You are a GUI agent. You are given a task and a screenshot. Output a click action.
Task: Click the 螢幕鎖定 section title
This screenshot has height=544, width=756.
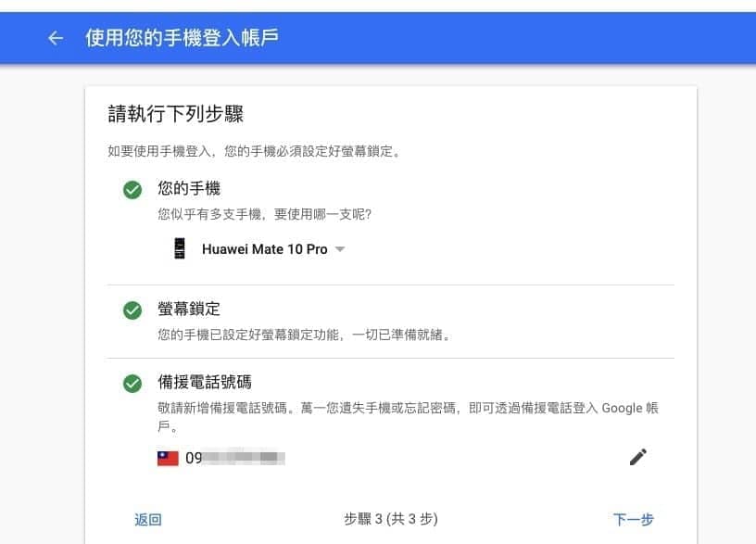click(x=189, y=309)
